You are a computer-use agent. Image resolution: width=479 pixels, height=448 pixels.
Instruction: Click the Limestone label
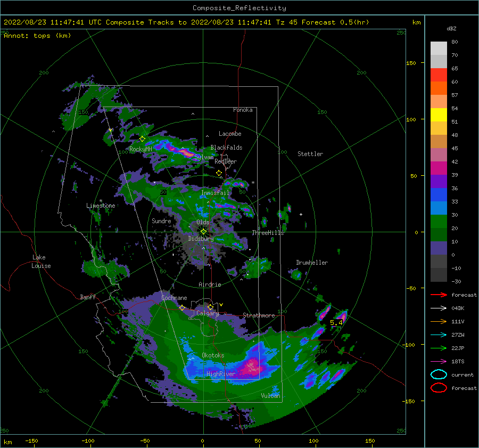tap(101, 206)
